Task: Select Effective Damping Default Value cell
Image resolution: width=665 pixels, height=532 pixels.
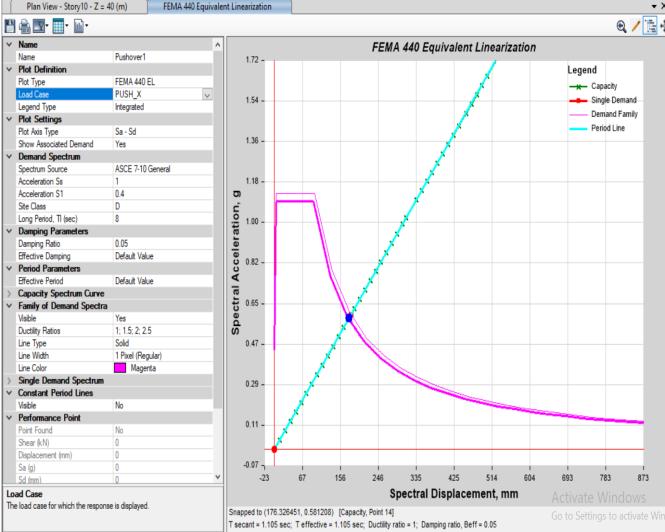Action: pyautogui.click(x=163, y=256)
